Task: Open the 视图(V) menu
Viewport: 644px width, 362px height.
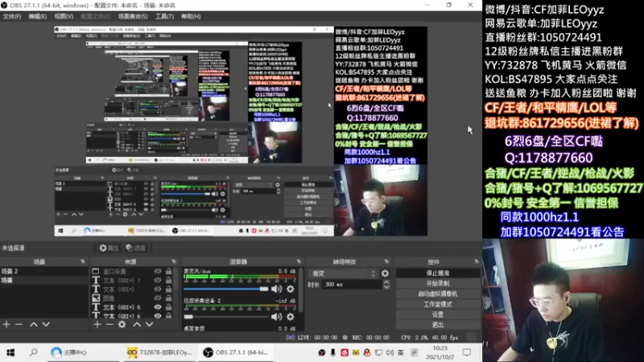Action: point(64,16)
